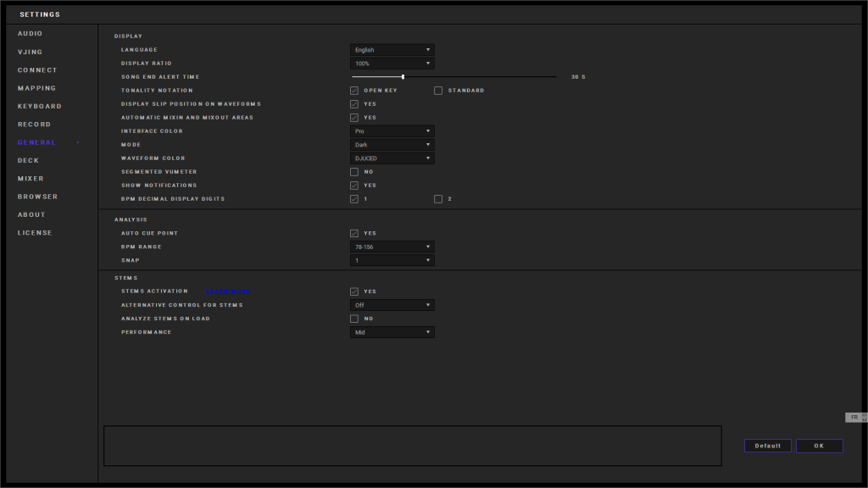868x488 pixels.
Task: Click the FR language indicator
Action: pyautogui.click(x=854, y=417)
